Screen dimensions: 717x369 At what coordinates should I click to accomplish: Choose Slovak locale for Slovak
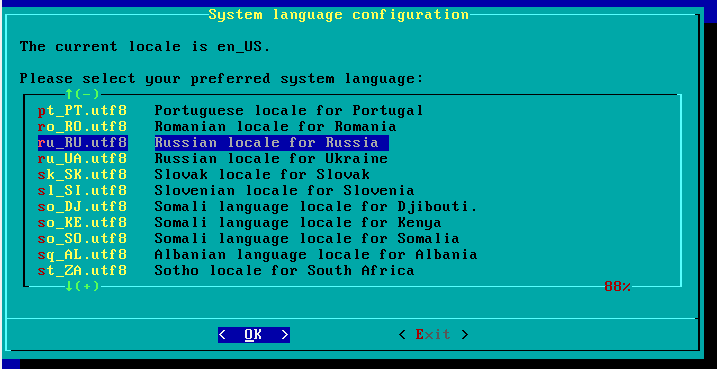262,175
